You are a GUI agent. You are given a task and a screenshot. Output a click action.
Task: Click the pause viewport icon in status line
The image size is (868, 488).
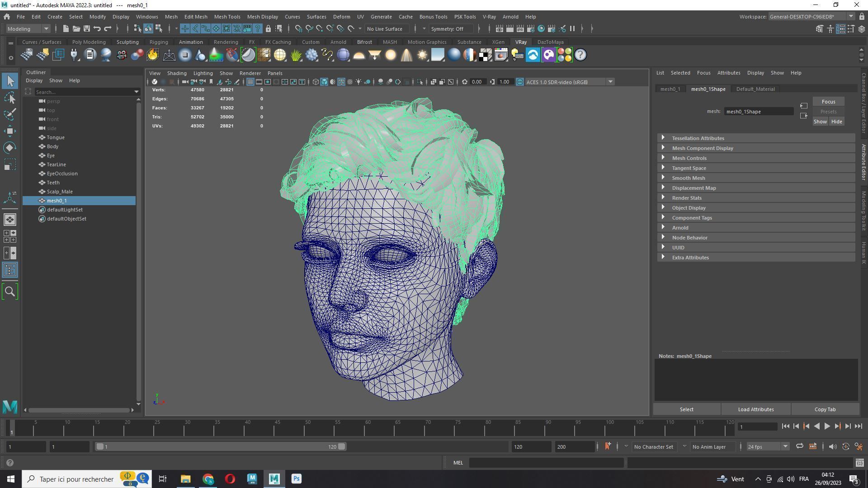(x=572, y=28)
